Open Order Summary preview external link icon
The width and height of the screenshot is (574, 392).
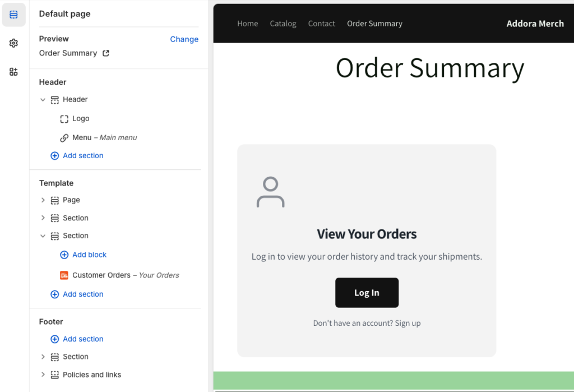tap(105, 53)
